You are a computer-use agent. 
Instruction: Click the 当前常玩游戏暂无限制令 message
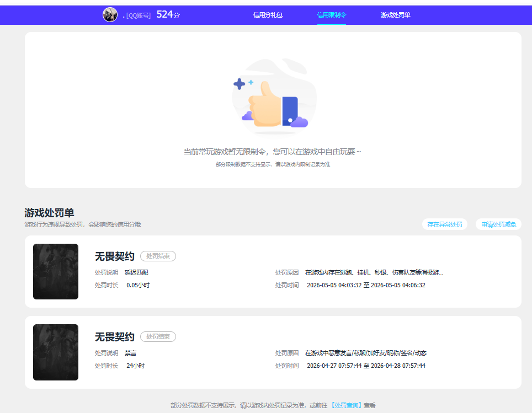coord(273,152)
